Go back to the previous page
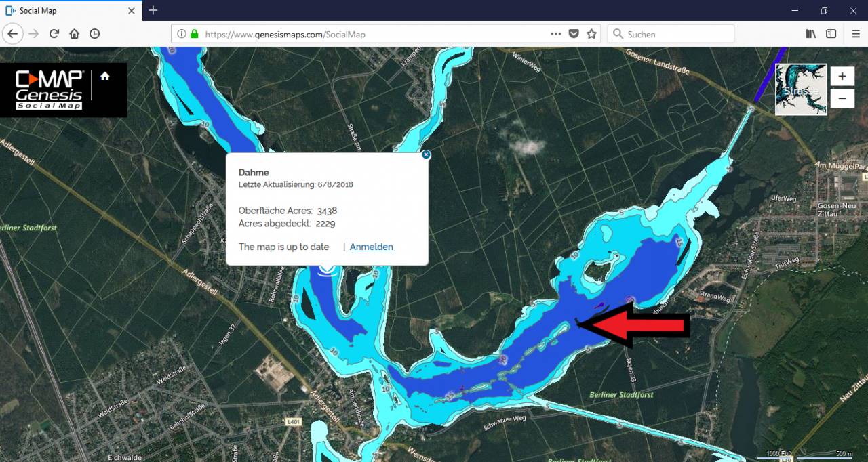 pos(13,34)
